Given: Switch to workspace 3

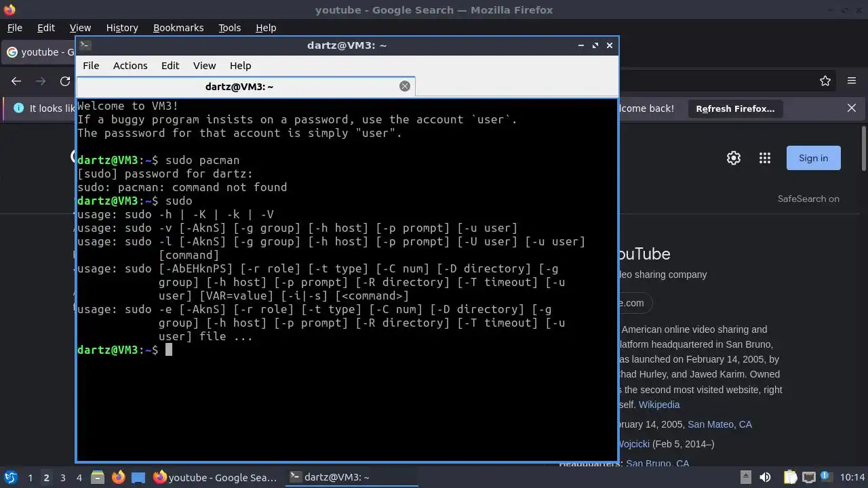Looking at the screenshot, I should click(x=62, y=478).
